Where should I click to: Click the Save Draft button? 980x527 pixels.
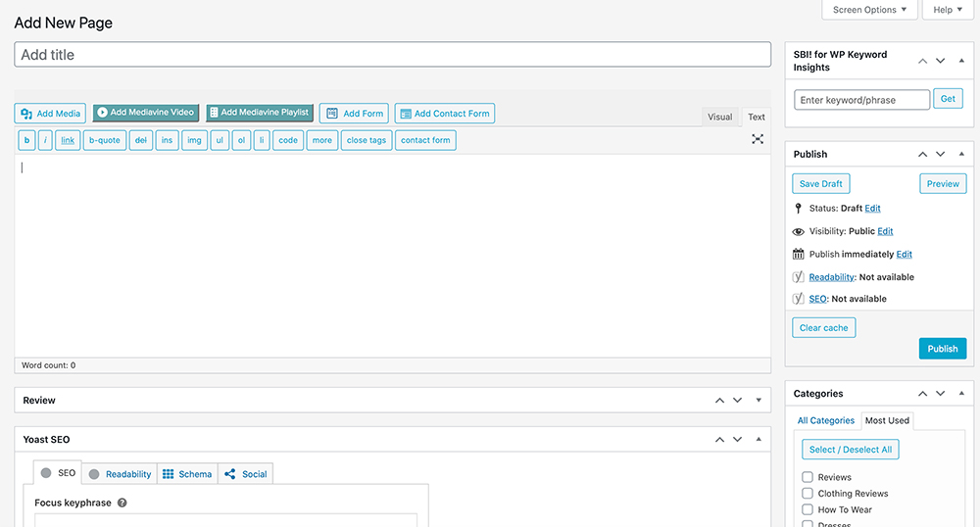click(820, 183)
